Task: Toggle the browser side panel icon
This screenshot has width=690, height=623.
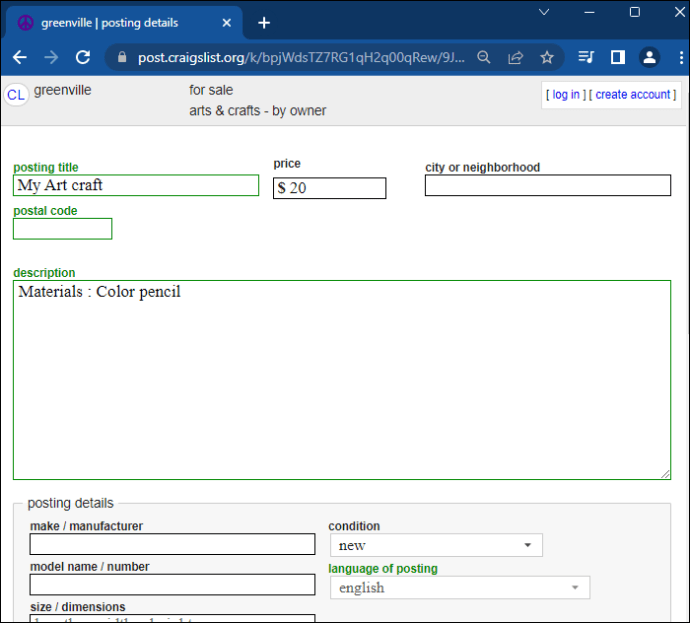Action: [618, 57]
